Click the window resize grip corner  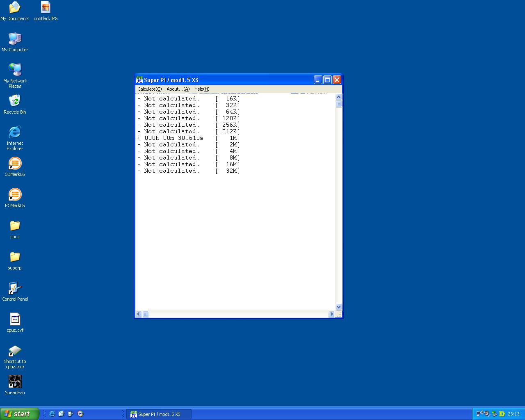tap(338, 314)
